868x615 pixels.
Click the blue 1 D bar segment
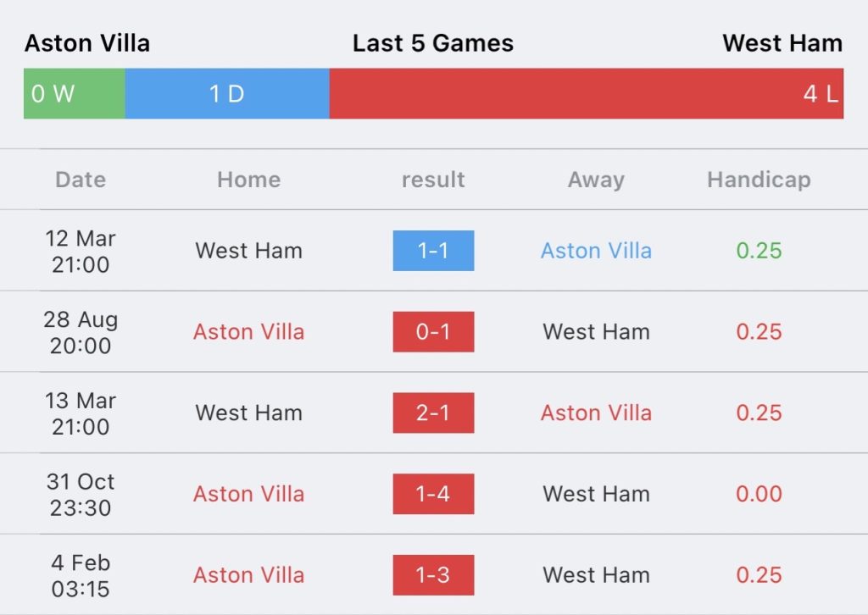coord(227,93)
